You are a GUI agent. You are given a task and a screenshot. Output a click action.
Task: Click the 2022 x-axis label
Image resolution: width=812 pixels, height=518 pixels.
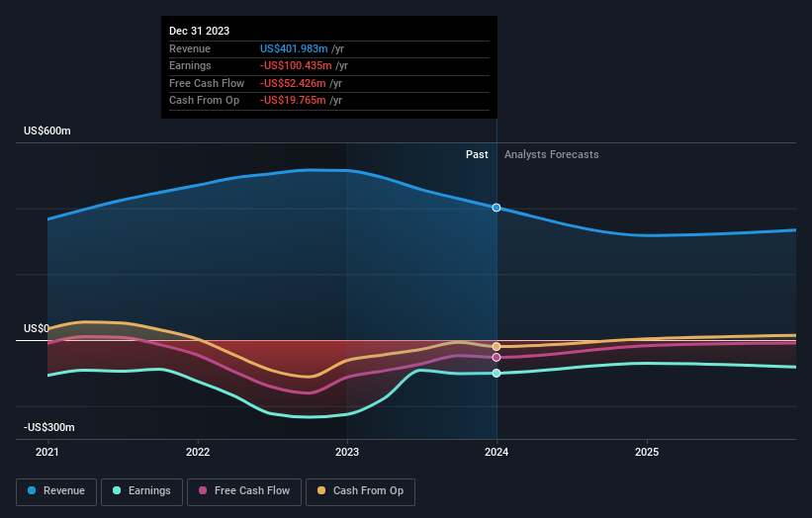click(x=198, y=453)
